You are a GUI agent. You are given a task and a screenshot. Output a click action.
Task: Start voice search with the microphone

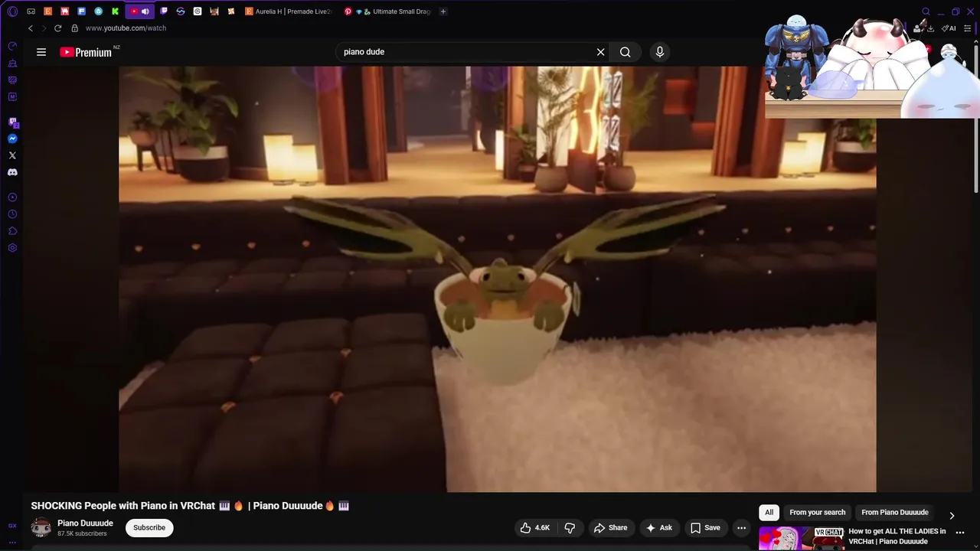pyautogui.click(x=660, y=52)
